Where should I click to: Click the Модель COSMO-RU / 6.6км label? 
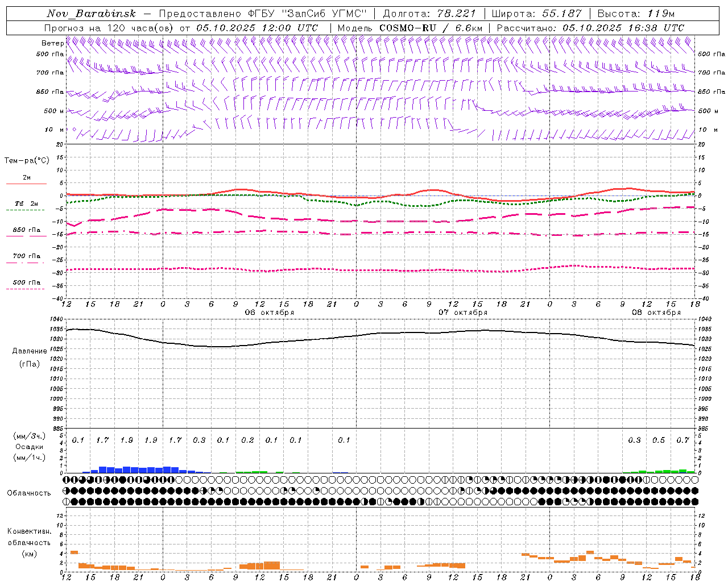(410, 28)
